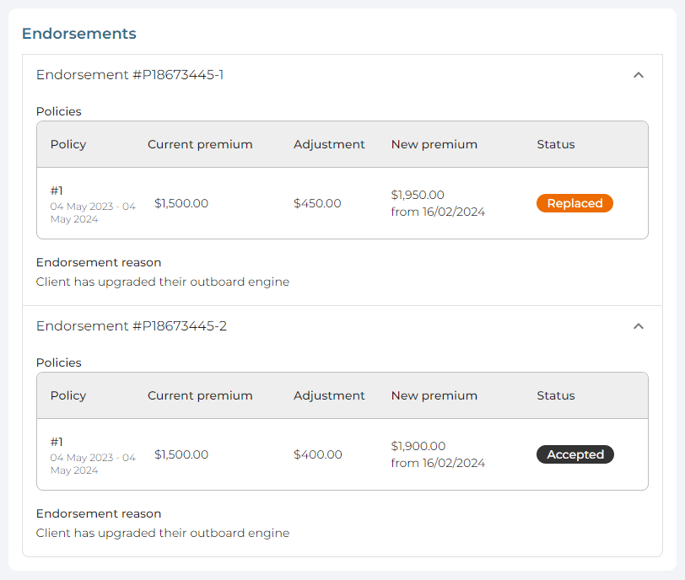The width and height of the screenshot is (685, 580).
Task: Collapse endorsement #P18673445-2 using its chevron
Action: 638,326
